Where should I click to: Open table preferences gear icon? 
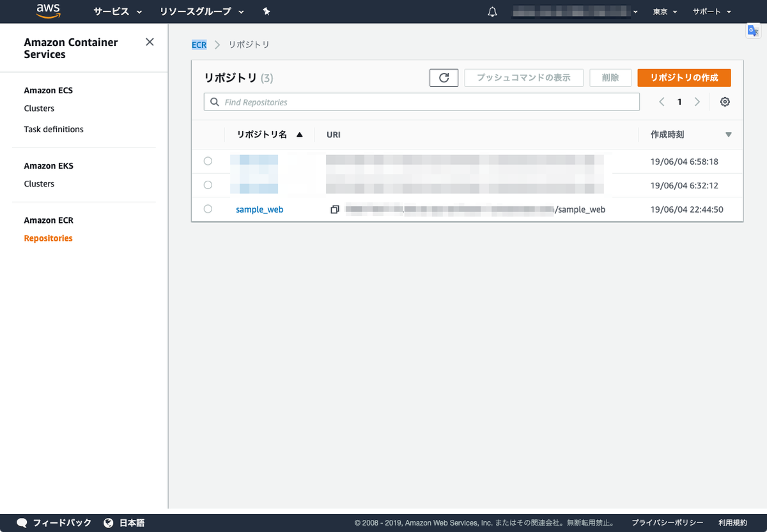725,102
